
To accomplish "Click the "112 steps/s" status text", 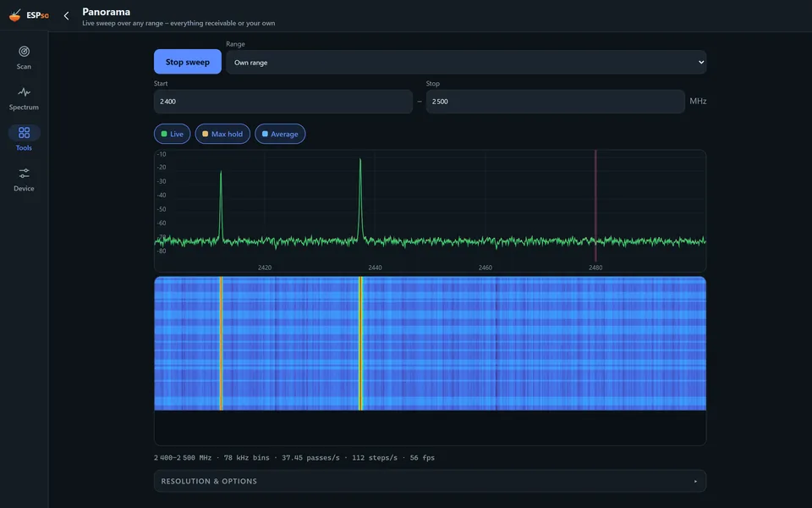I will 375,458.
